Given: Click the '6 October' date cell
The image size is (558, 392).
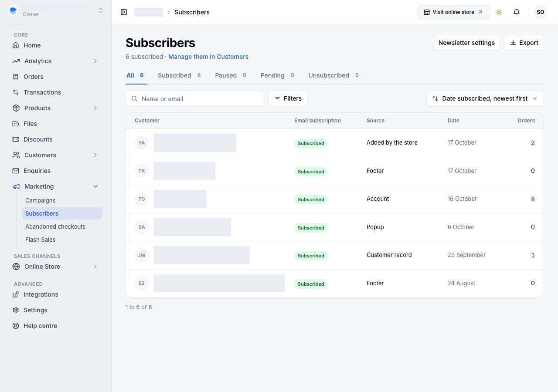Looking at the screenshot, I should click(x=461, y=227).
